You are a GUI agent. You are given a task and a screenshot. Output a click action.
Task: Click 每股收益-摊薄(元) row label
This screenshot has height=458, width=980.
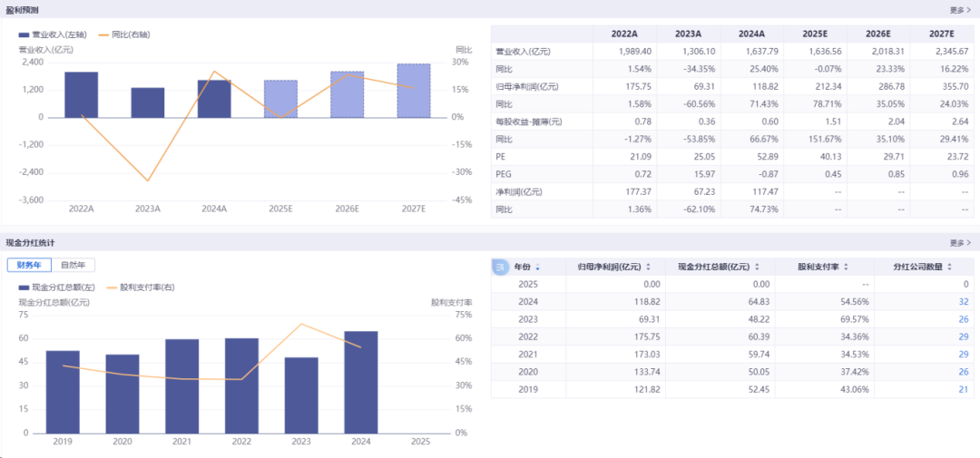click(x=529, y=122)
